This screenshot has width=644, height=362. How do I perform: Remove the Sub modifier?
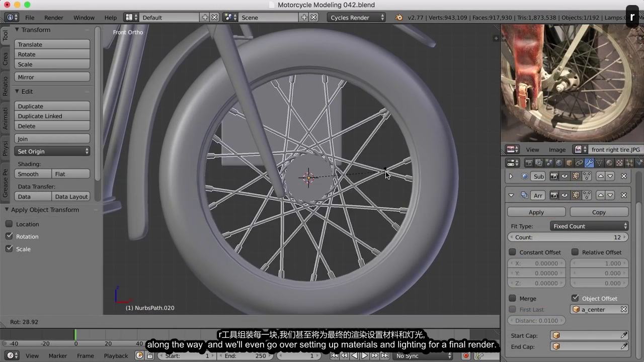[624, 176]
